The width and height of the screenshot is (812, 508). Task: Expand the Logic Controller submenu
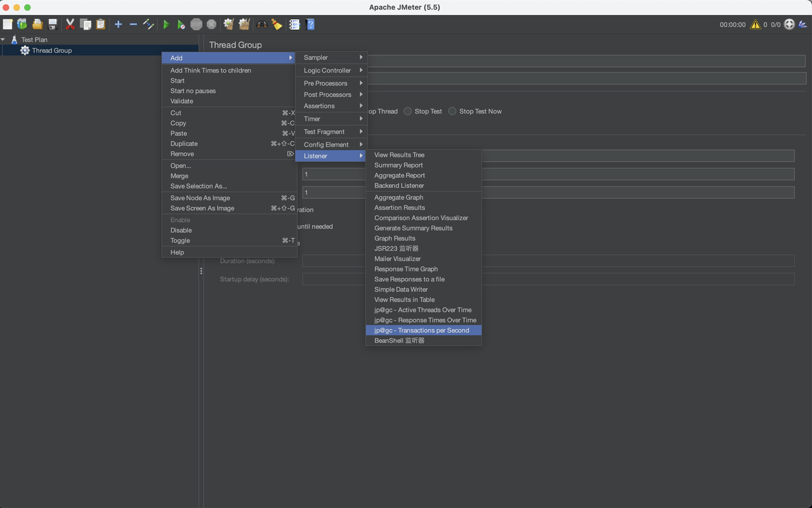(331, 70)
